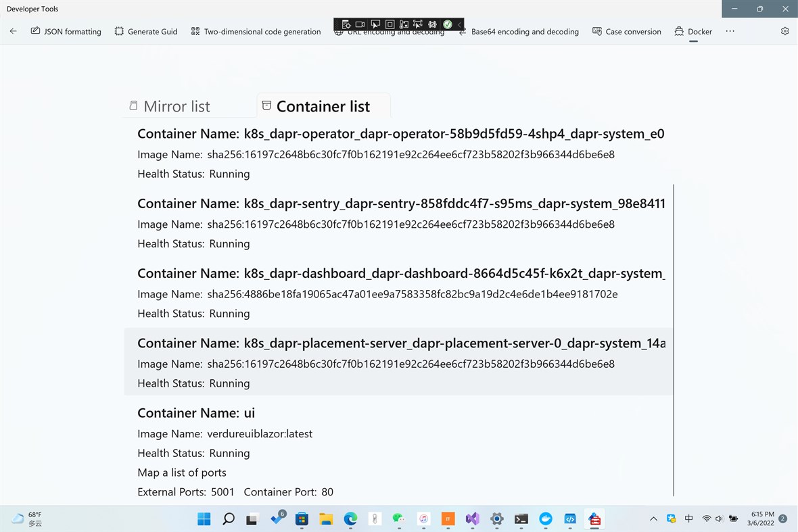
Task: Open the JSON formatting tool
Action: click(66, 32)
